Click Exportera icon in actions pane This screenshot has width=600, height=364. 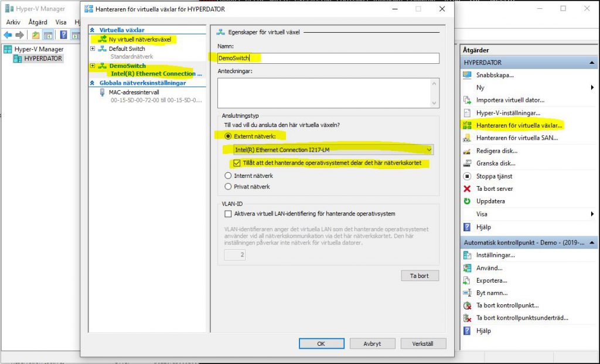[x=467, y=281]
